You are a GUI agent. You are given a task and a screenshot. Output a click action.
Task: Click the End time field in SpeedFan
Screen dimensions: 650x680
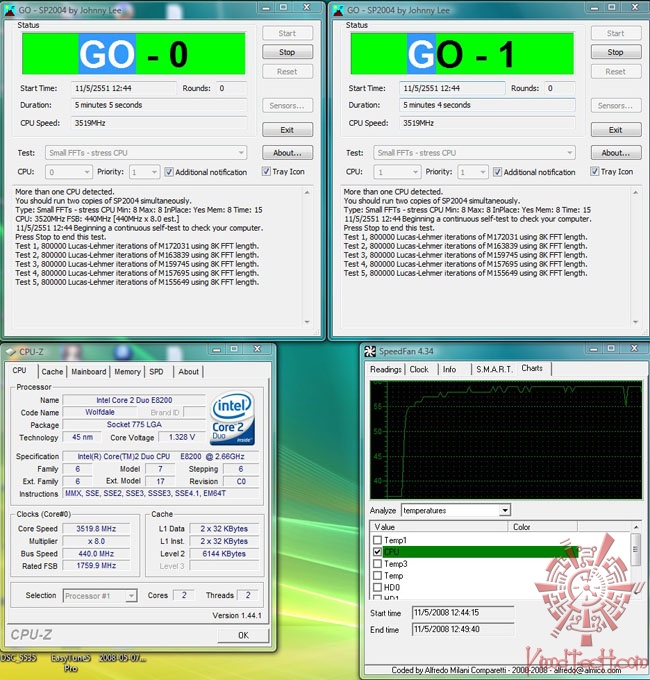pyautogui.click(x=463, y=629)
